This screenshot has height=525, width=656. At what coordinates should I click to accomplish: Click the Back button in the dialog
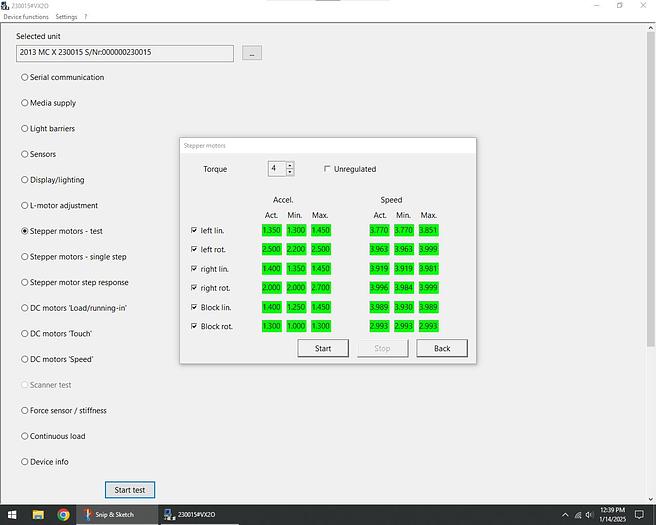pos(441,348)
